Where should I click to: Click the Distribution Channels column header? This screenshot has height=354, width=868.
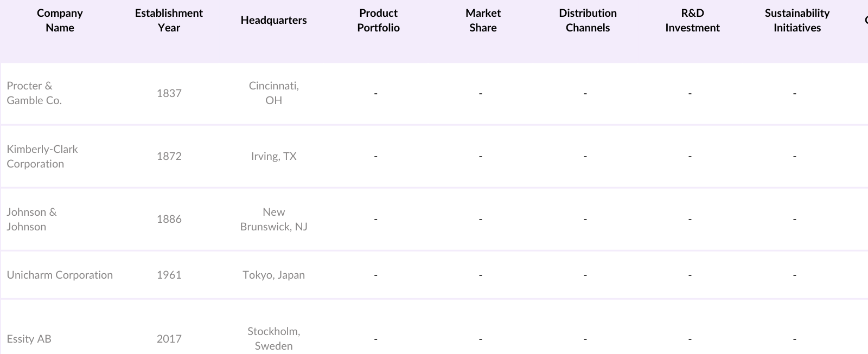588,21
